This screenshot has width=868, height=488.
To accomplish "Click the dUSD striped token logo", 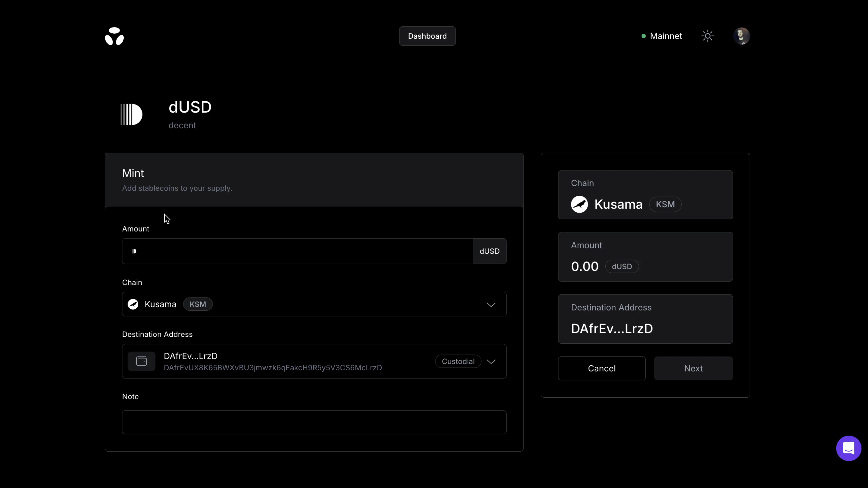I will click(131, 115).
